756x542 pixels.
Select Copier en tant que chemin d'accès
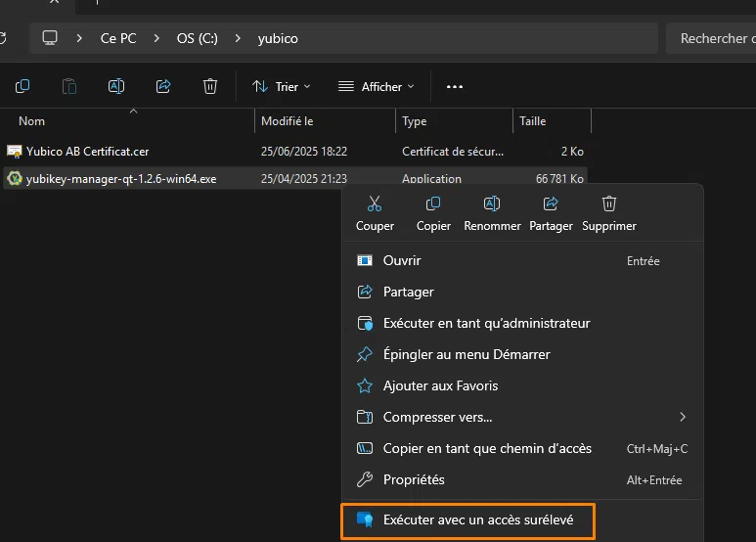[522, 449]
